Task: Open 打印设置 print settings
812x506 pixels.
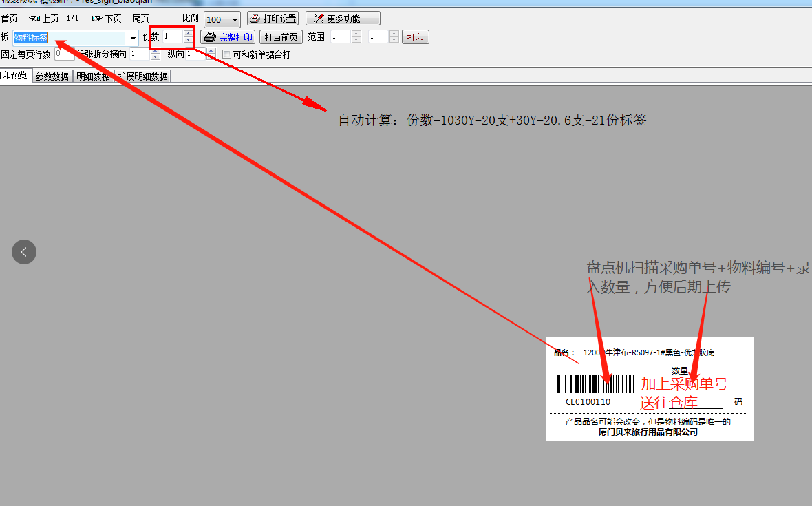Action: click(273, 19)
